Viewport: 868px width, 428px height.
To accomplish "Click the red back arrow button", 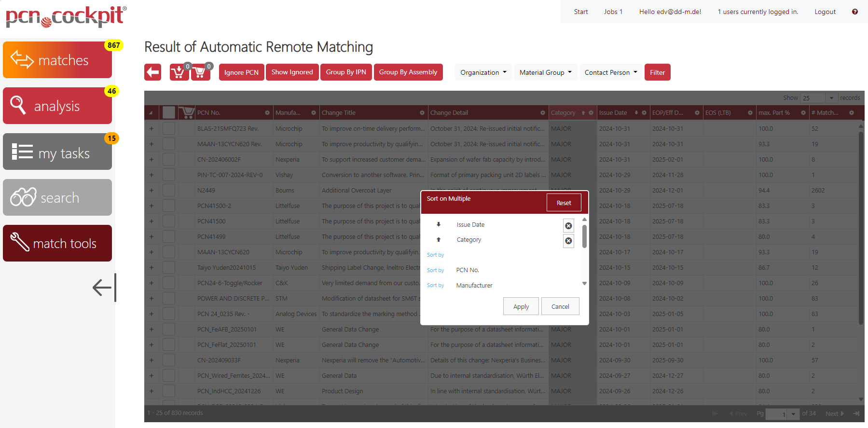I will point(152,72).
